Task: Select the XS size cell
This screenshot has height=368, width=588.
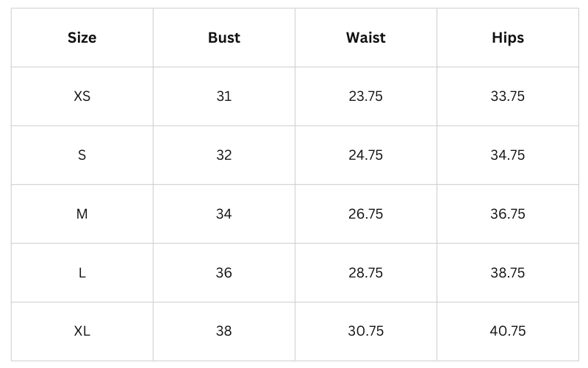Action: pyautogui.click(x=82, y=96)
